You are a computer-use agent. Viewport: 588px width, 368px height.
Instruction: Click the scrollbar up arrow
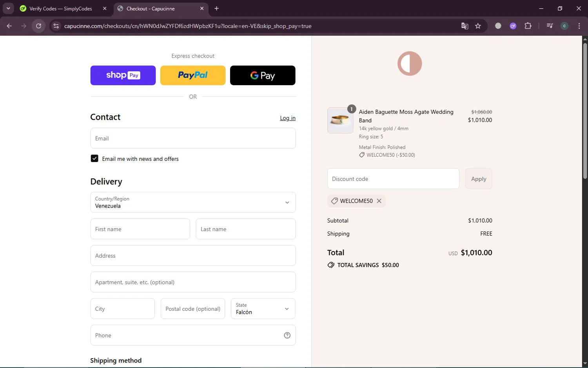[x=585, y=39]
